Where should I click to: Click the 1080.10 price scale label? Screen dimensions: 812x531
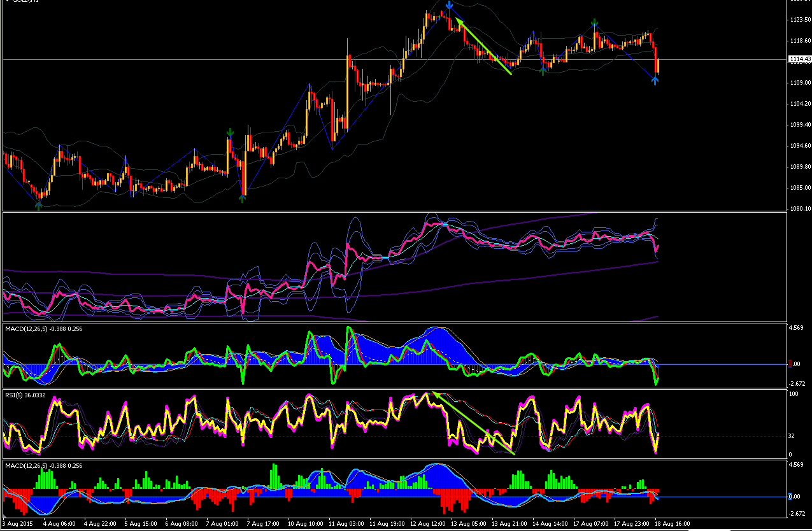coord(799,209)
